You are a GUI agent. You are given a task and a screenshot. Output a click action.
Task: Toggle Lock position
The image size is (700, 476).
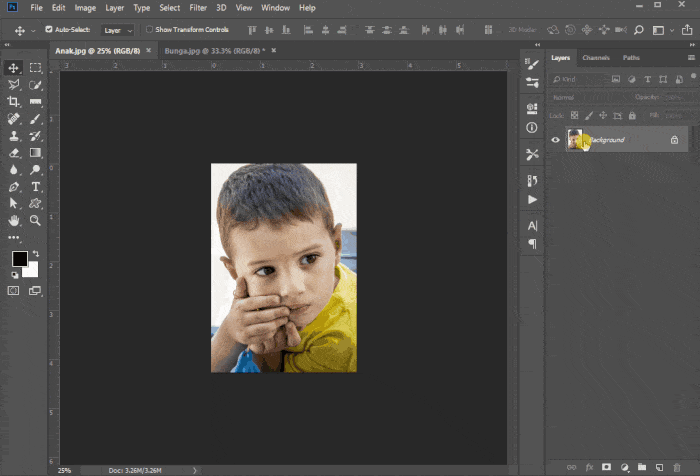pos(603,116)
